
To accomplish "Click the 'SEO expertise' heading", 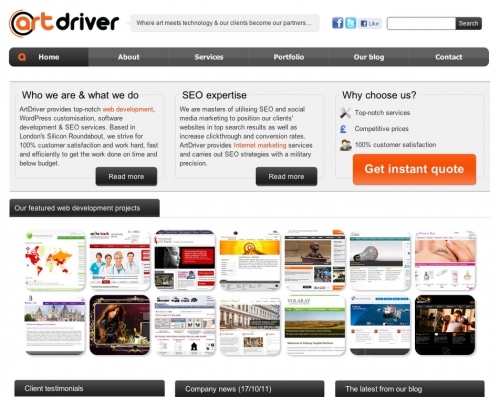I will point(214,95).
